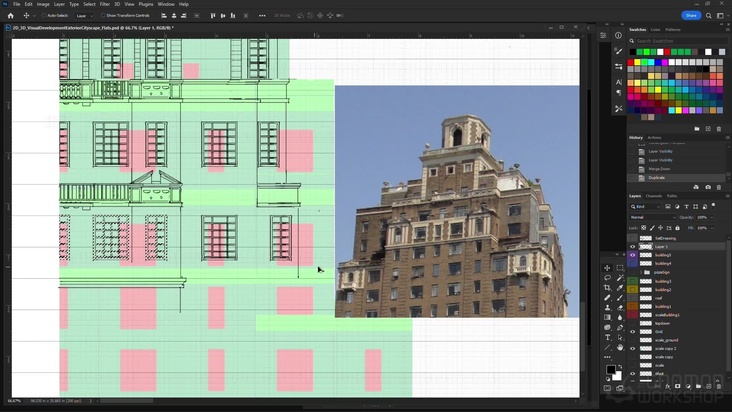Open the Character panel icon
The image size is (732, 412).
point(619,82)
